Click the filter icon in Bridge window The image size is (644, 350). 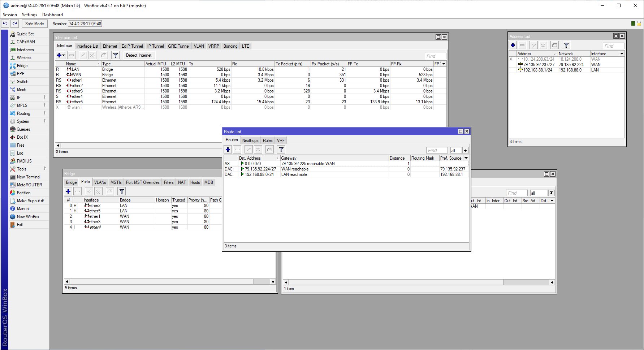click(x=122, y=191)
